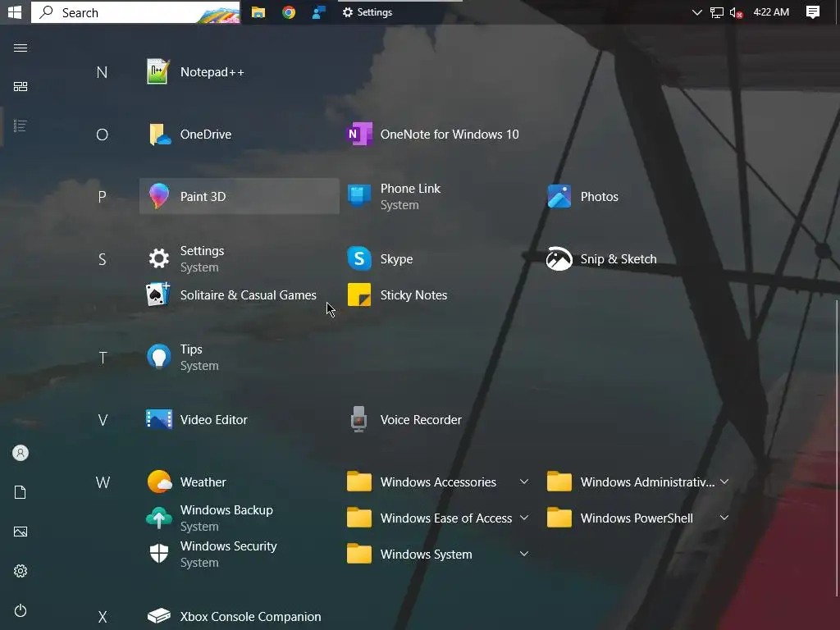Open the user account menu icon
Screen dimensions: 840x630
[x=21, y=453]
